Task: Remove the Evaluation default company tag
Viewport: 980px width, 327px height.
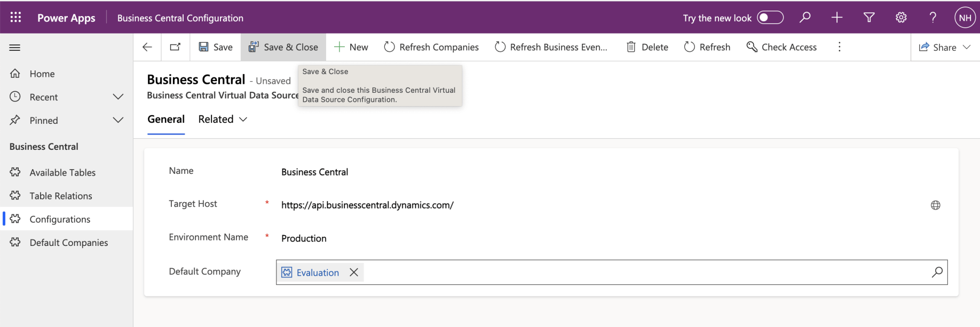Action: pyautogui.click(x=353, y=273)
